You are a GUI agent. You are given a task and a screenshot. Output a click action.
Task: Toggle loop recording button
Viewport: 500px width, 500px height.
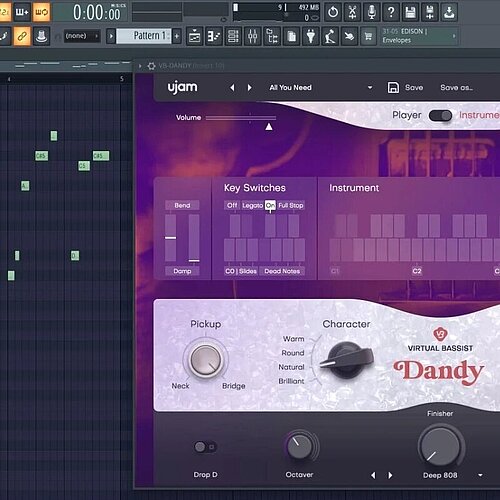coord(42,12)
